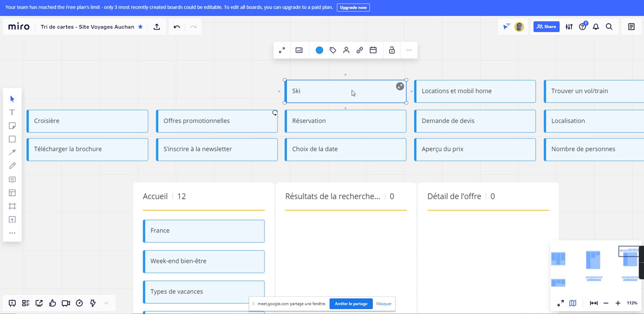This screenshot has height=314, width=644.
Task: Open the voting thumbs-up icon
Action: point(53,303)
